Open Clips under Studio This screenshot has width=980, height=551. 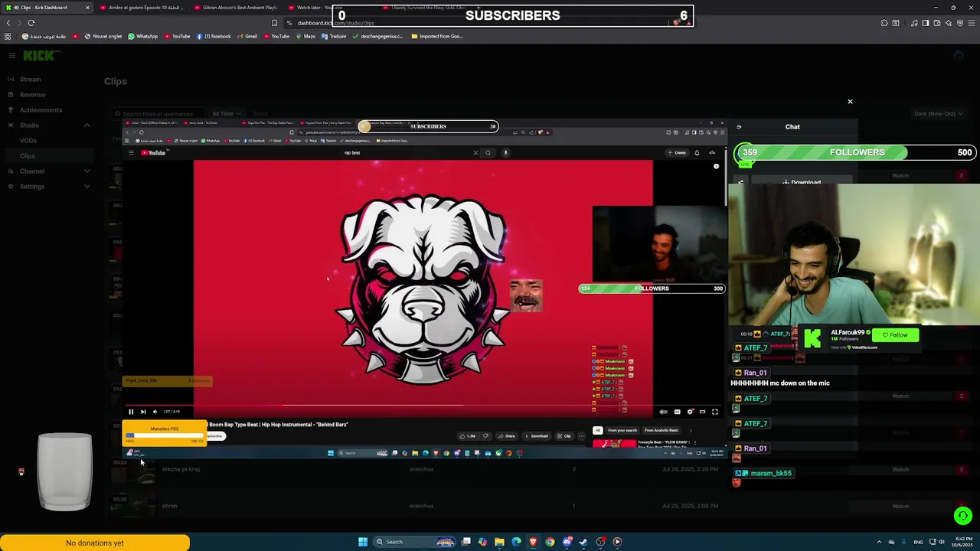28,156
